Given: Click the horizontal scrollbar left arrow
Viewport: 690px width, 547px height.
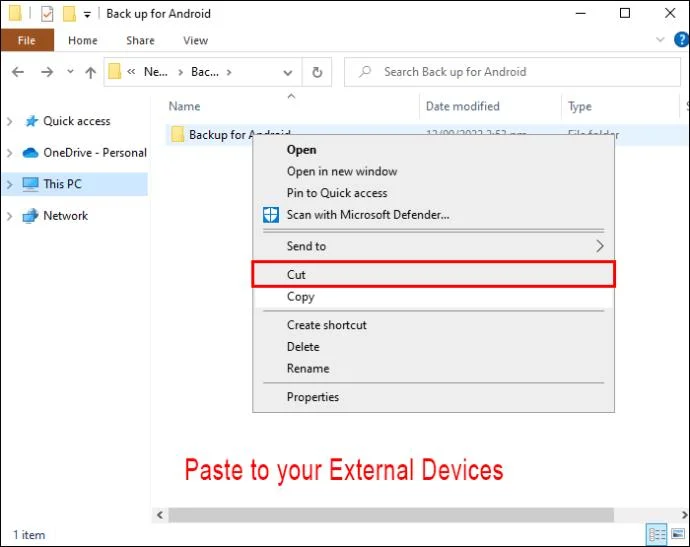Looking at the screenshot, I should coord(160,515).
